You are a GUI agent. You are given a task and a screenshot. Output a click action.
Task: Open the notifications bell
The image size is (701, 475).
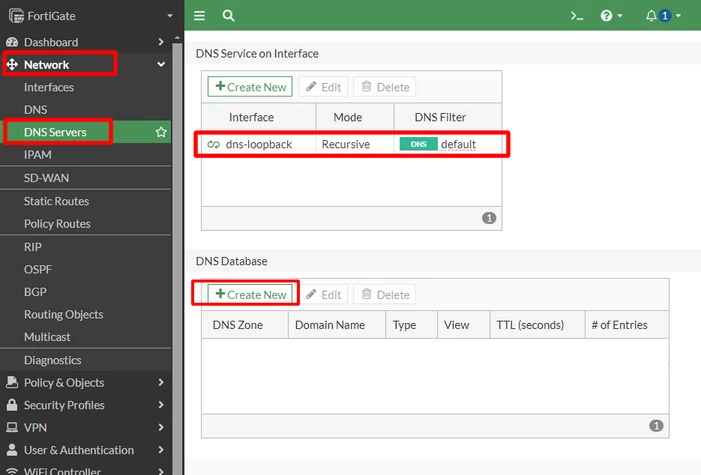coord(651,16)
